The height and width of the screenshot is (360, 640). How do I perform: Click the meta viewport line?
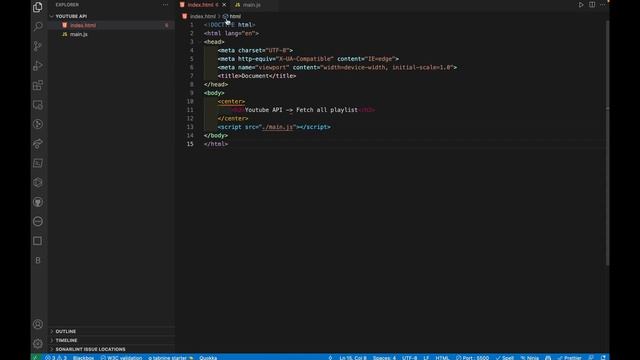[337, 67]
